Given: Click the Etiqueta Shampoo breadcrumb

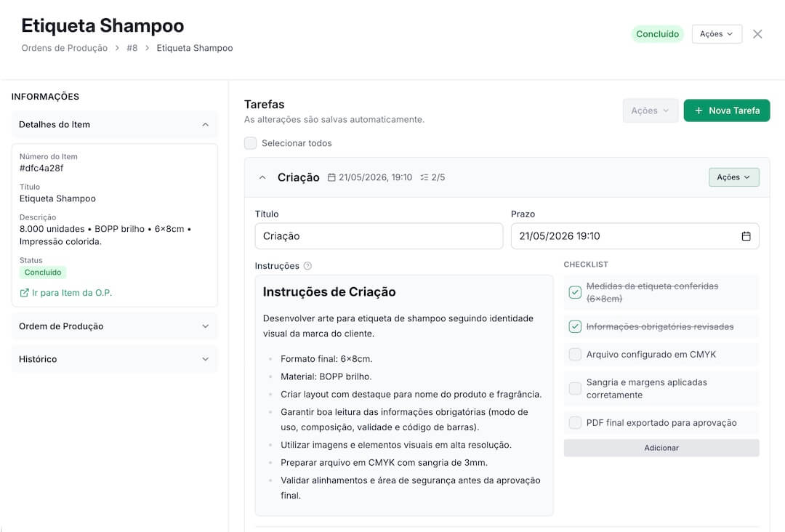Looking at the screenshot, I should click(195, 48).
